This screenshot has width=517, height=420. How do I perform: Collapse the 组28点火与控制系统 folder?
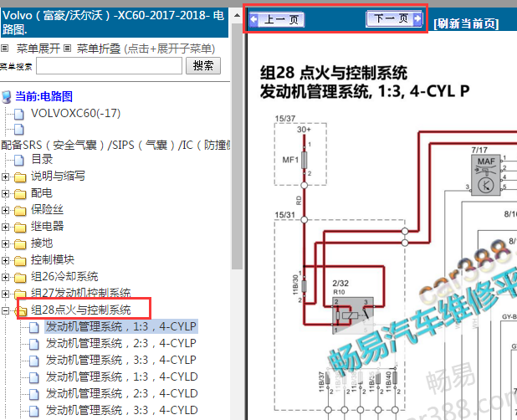tap(5, 310)
